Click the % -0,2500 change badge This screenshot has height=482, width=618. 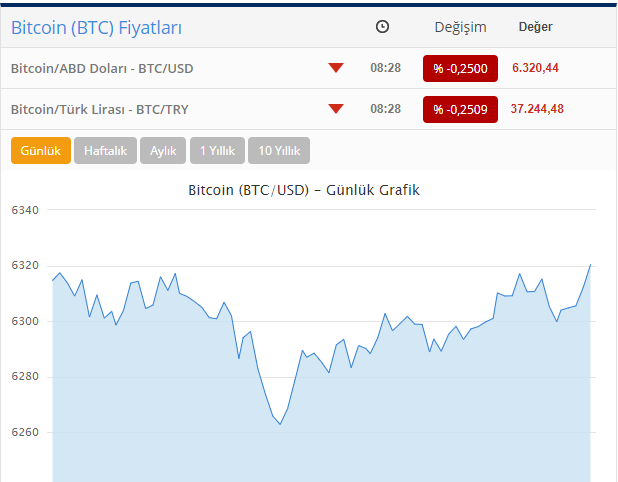coord(460,69)
